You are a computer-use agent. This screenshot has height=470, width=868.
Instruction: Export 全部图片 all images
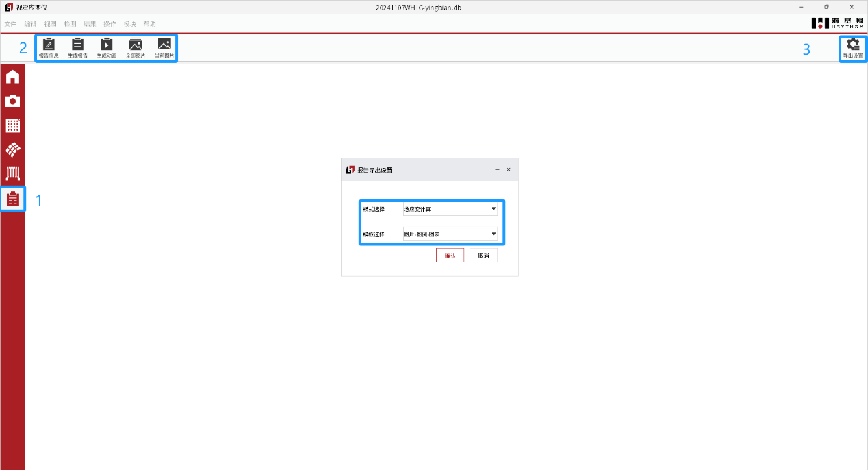tap(135, 48)
